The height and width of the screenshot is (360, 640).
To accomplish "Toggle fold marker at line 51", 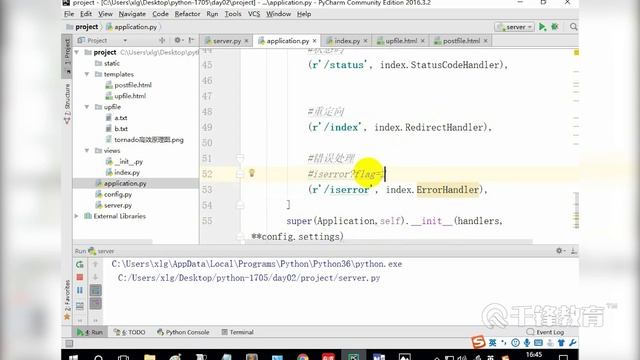I will coord(240,158).
